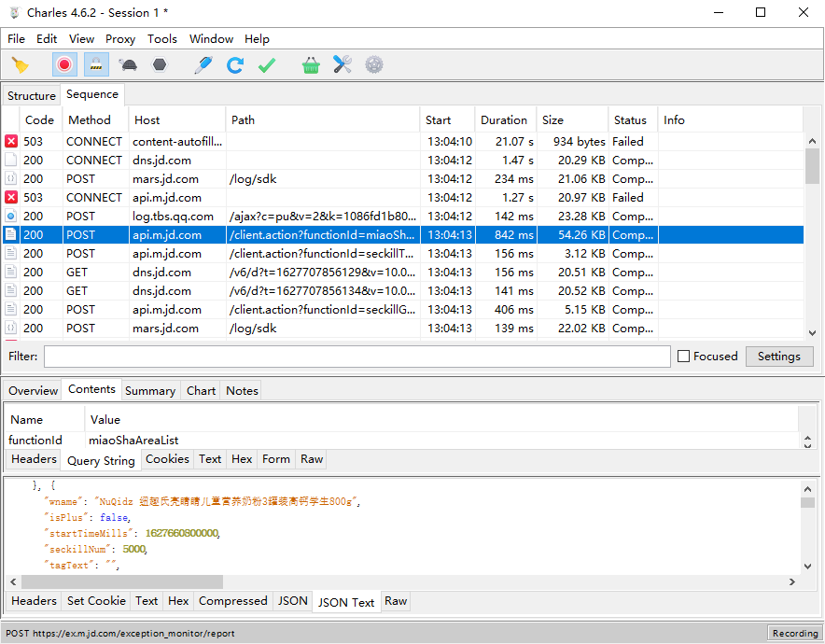The height and width of the screenshot is (644, 825).
Task: Click the Charles app icon in title bar
Action: click(14, 13)
